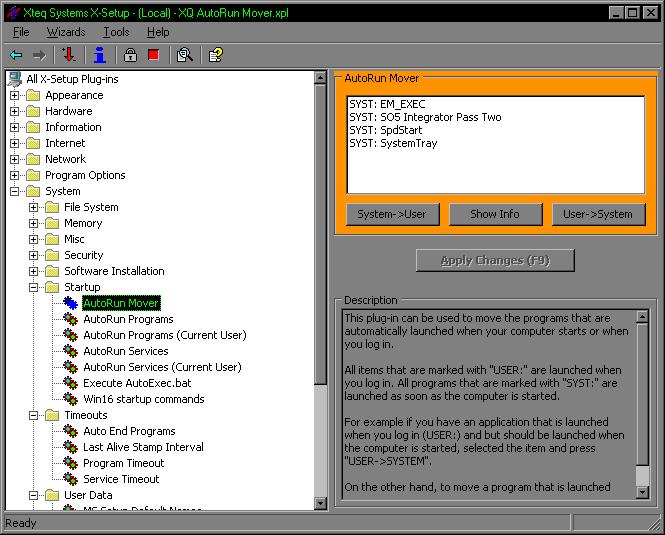Click the Hardware folder icon
665x535 pixels.
pyautogui.click(x=33, y=111)
